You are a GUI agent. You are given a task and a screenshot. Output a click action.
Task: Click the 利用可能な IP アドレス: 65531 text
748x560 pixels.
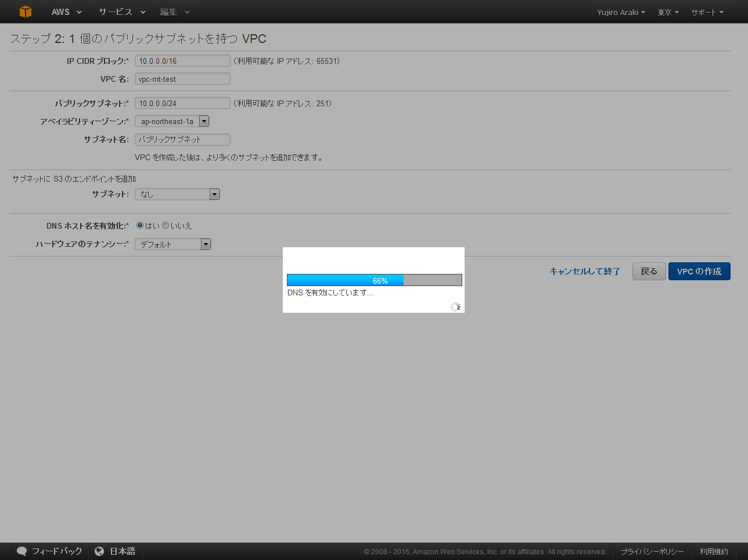[286, 61]
